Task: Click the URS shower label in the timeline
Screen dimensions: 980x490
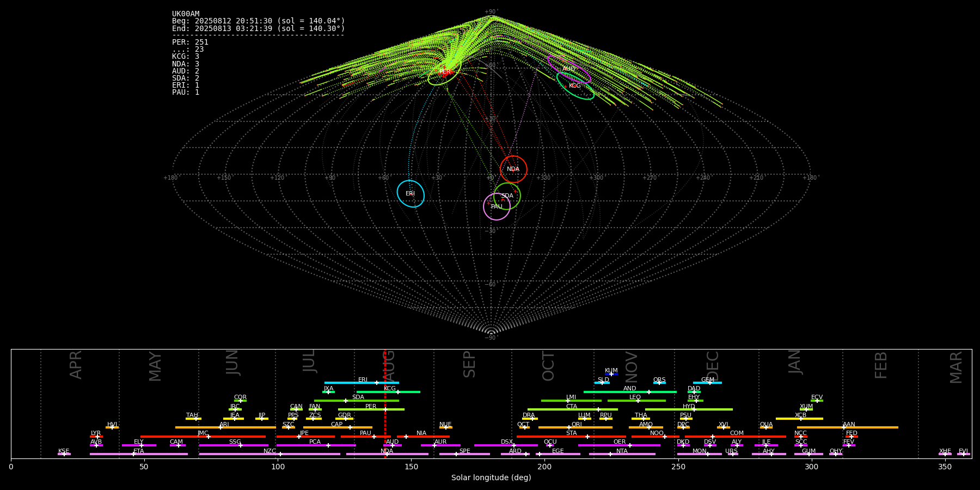Action: click(x=731, y=451)
